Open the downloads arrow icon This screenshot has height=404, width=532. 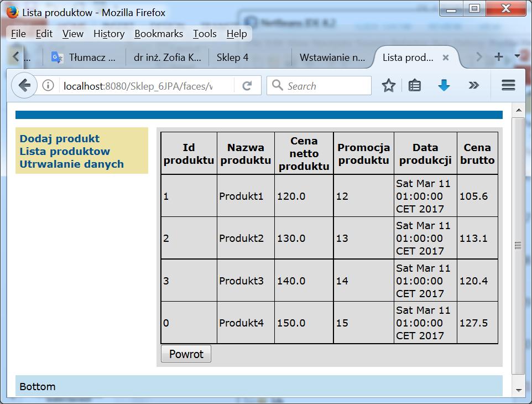[x=444, y=85]
